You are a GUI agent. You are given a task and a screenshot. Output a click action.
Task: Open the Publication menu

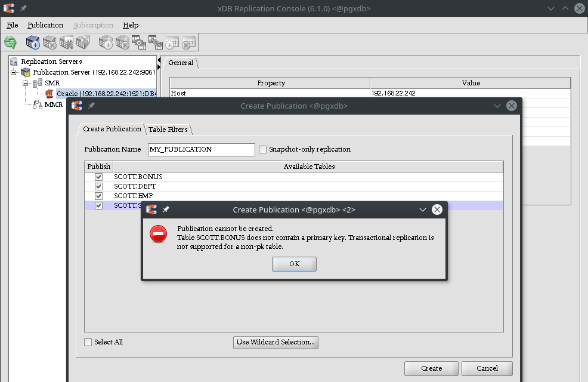(x=45, y=25)
